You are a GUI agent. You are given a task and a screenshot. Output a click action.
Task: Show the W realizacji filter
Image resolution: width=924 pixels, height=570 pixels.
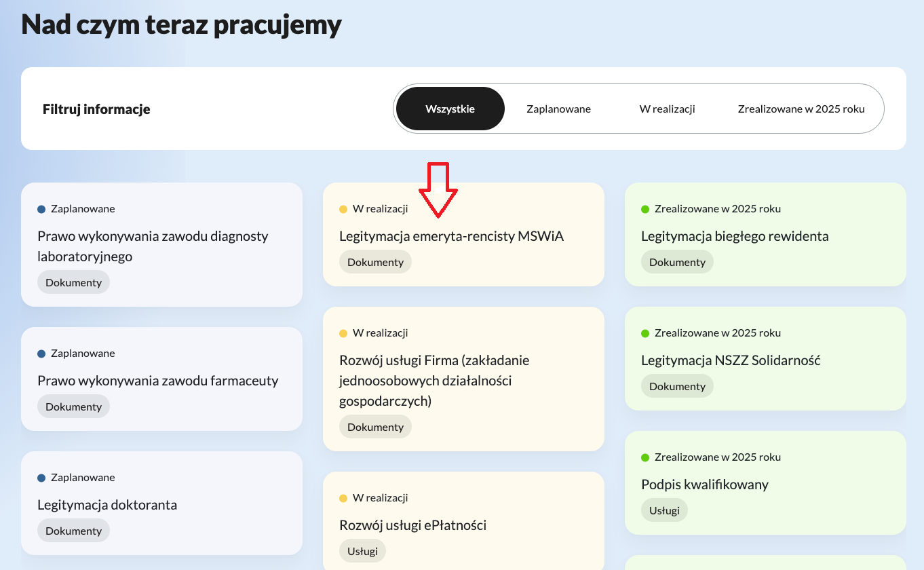pyautogui.click(x=667, y=109)
